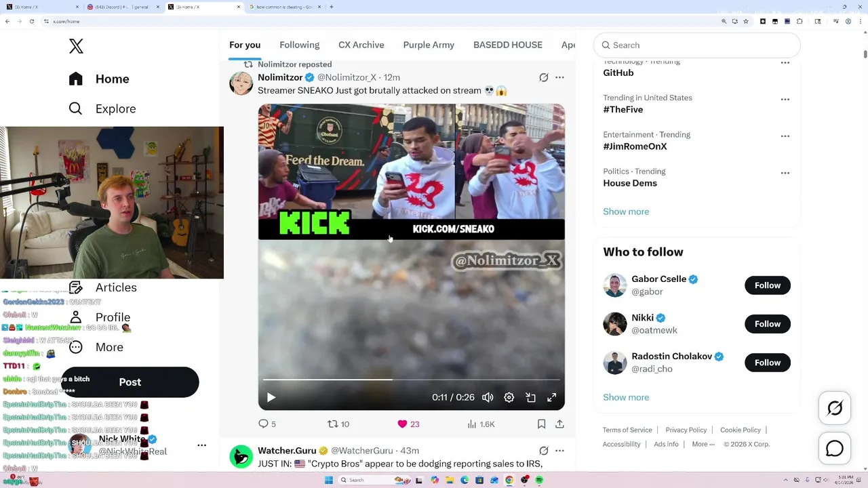Open the Windows Start menu
The width and height of the screenshot is (868, 488).
tap(329, 480)
